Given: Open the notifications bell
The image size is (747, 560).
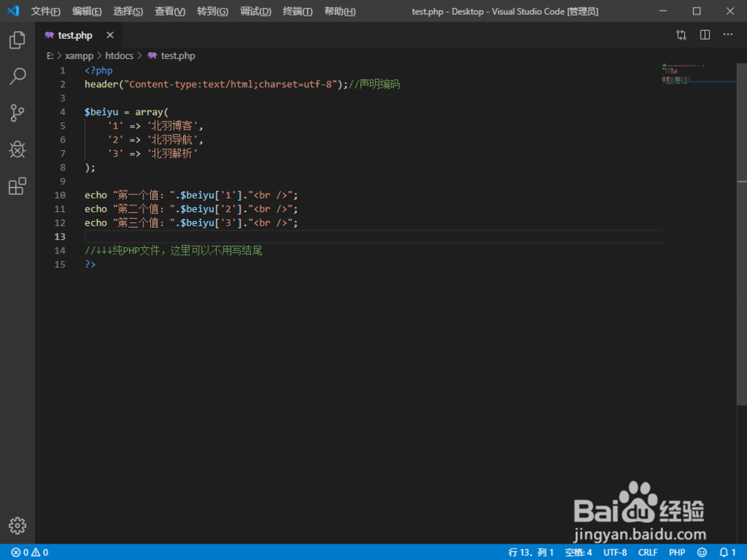Looking at the screenshot, I should point(727,553).
